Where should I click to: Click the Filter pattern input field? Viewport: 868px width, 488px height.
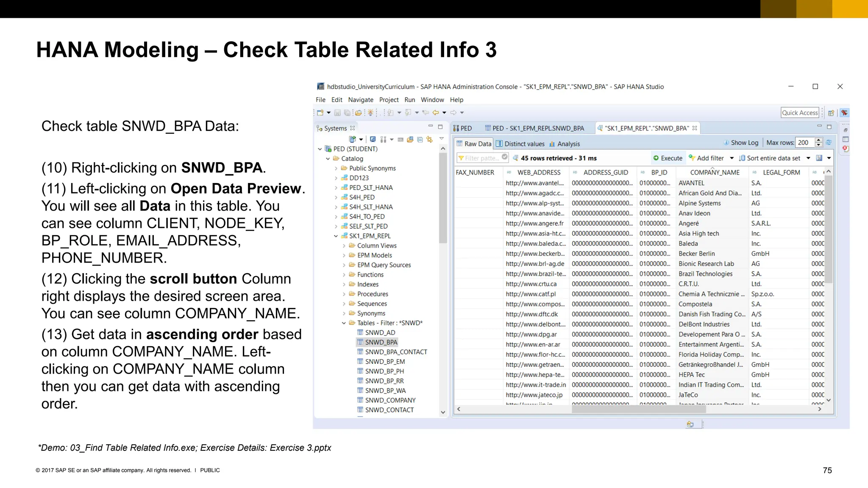(482, 158)
